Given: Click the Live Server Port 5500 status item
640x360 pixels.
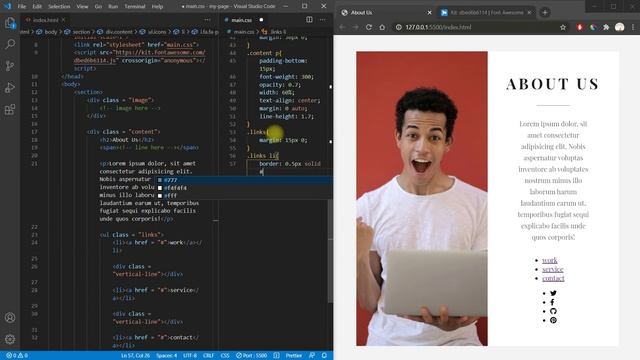Looking at the screenshot, I should pyautogui.click(x=251, y=356).
